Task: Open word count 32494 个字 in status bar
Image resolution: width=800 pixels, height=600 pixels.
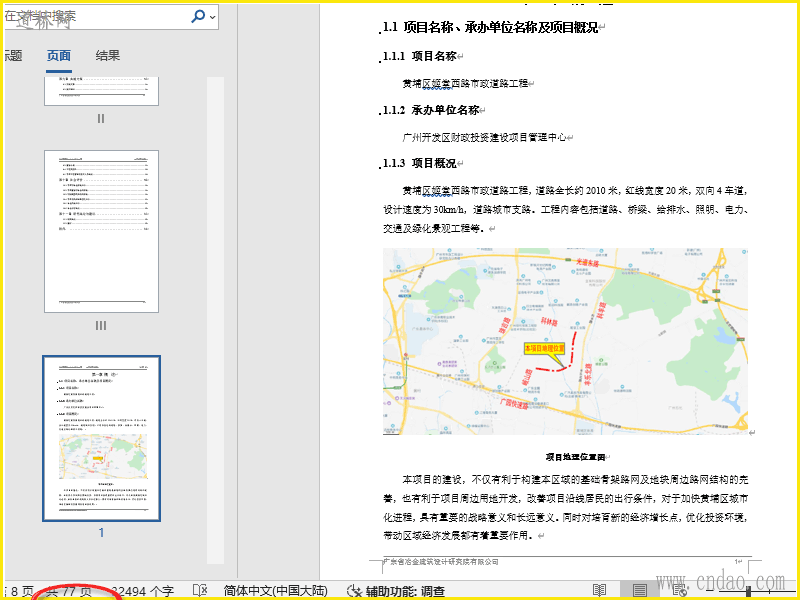Action: 140,591
